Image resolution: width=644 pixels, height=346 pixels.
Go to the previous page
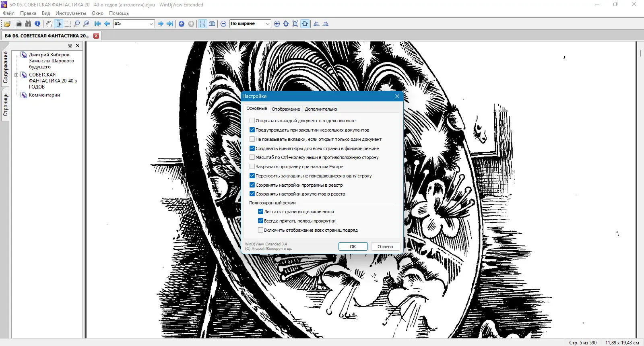click(x=107, y=24)
